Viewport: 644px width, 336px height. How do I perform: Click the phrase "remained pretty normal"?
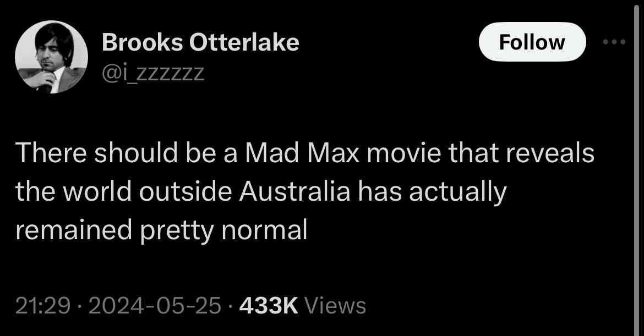(161, 230)
